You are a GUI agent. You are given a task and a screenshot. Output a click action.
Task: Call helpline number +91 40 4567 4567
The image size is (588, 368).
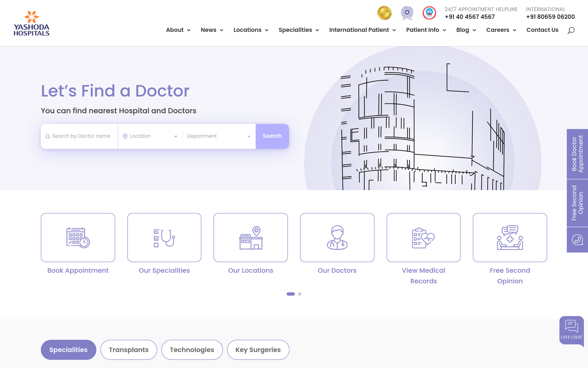[470, 17]
